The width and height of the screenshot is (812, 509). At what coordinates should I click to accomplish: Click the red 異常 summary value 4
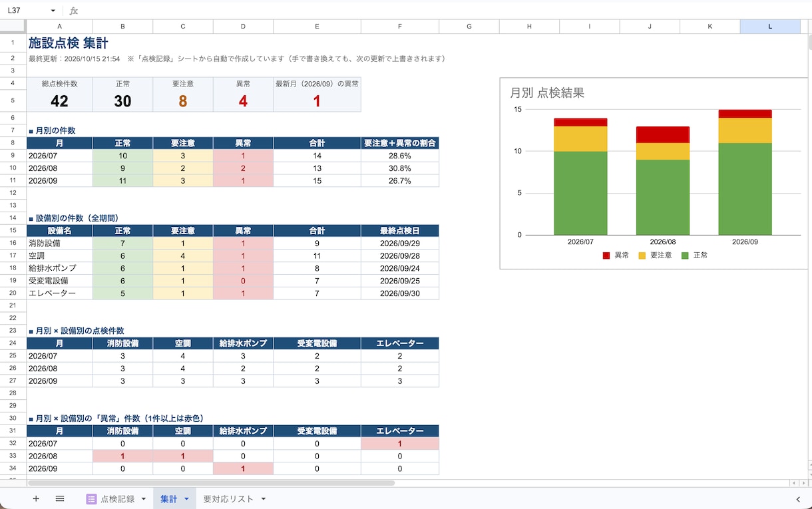point(243,101)
